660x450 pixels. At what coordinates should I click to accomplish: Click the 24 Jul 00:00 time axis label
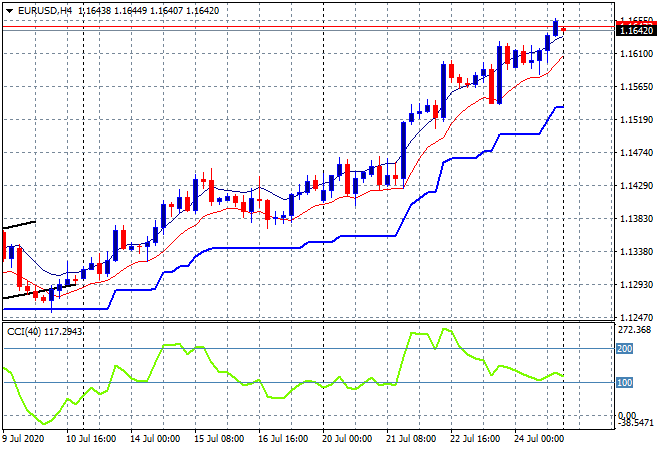[x=539, y=439]
